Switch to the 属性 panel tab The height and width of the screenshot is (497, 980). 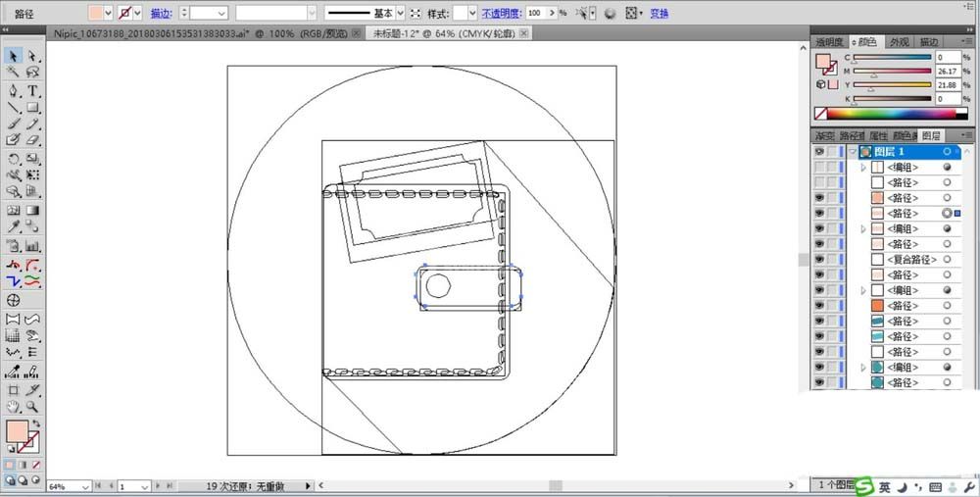tap(878, 135)
